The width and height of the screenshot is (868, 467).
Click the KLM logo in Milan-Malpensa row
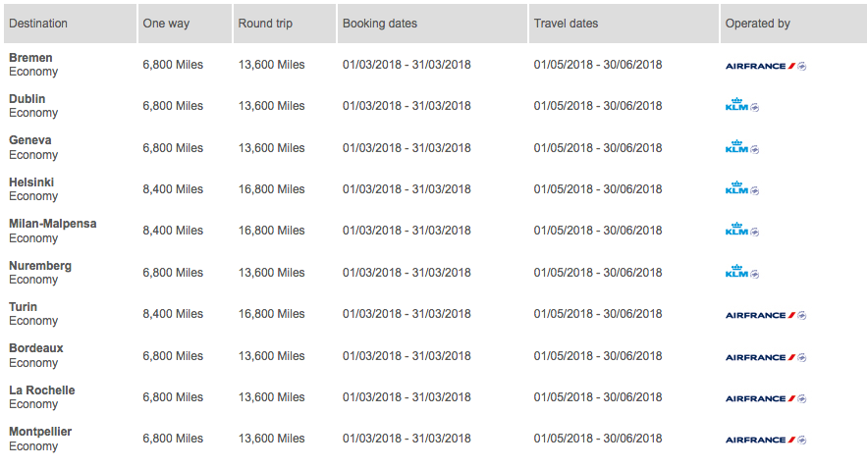[741, 231]
